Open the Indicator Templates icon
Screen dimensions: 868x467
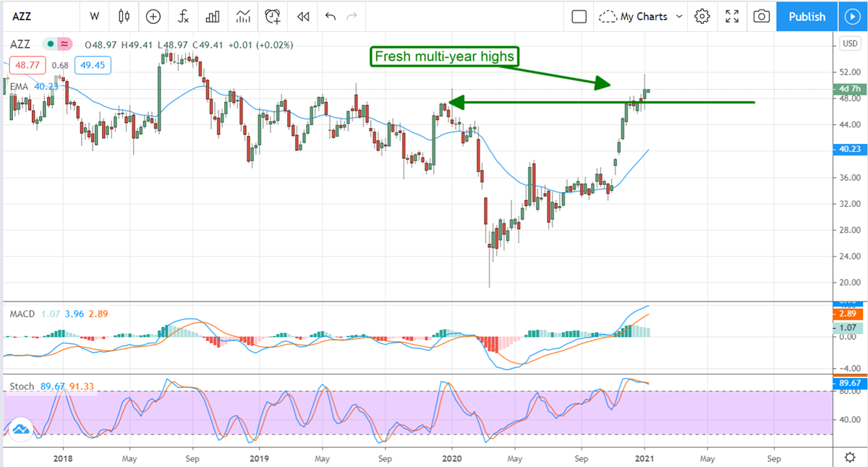243,16
